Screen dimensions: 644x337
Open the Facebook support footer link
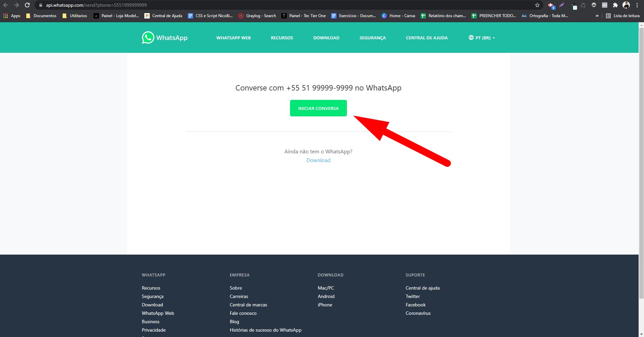[416, 305]
